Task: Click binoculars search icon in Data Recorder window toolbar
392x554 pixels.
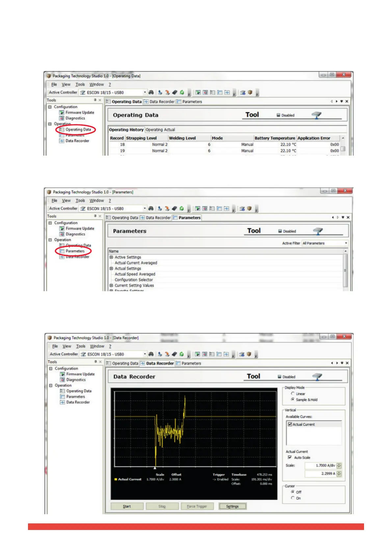Action: [151, 354]
